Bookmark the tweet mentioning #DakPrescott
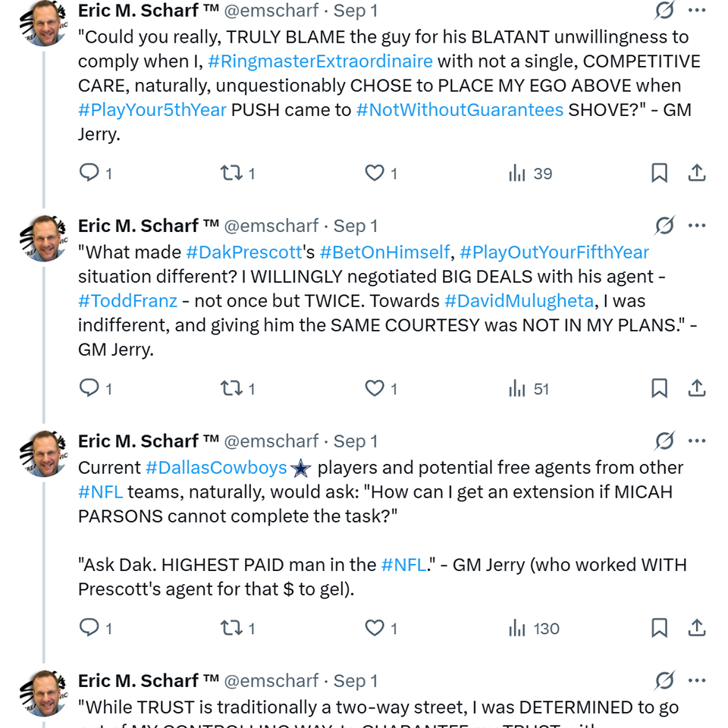Screen dimensions: 728x728 pyautogui.click(x=659, y=388)
